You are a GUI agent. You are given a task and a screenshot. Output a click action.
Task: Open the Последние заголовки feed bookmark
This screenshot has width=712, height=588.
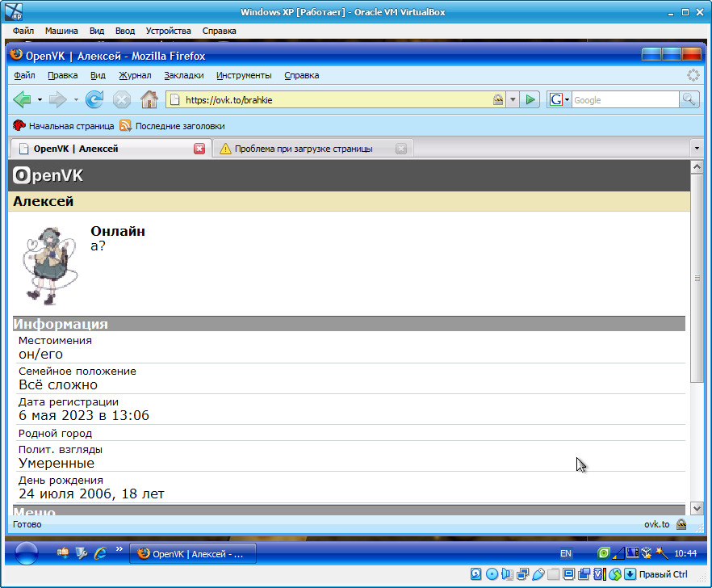coord(172,126)
